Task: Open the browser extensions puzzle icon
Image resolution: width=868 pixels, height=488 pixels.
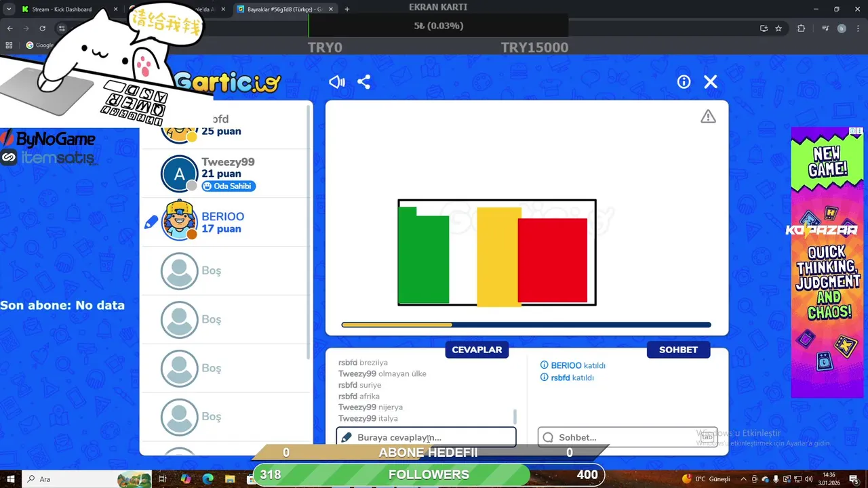Action: pos(802,28)
